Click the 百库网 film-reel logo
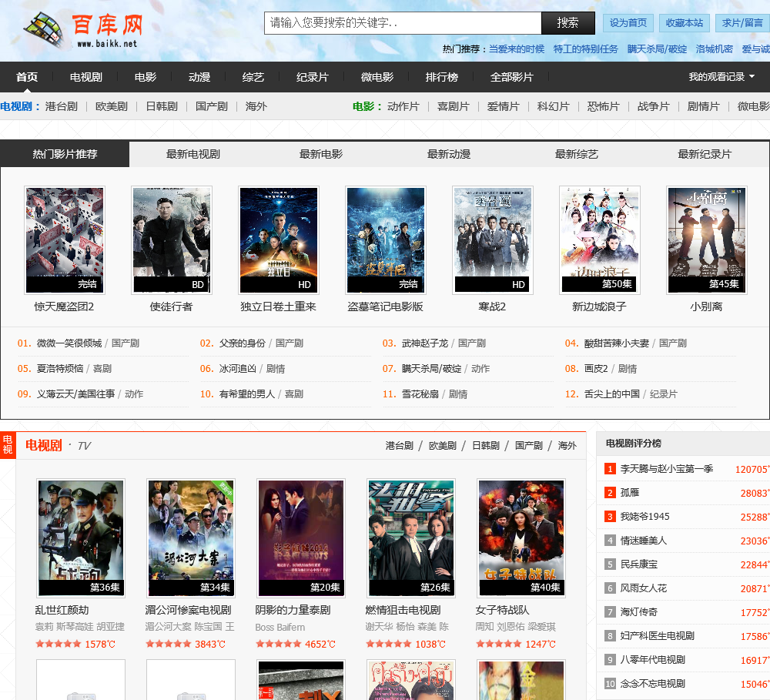This screenshot has width=770, height=700. pos(83,31)
